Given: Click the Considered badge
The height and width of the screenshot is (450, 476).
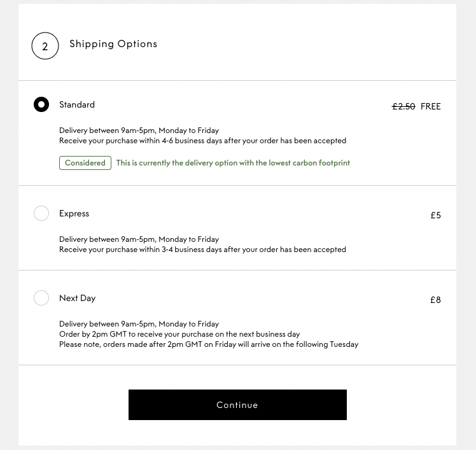Looking at the screenshot, I should pyautogui.click(x=85, y=163).
